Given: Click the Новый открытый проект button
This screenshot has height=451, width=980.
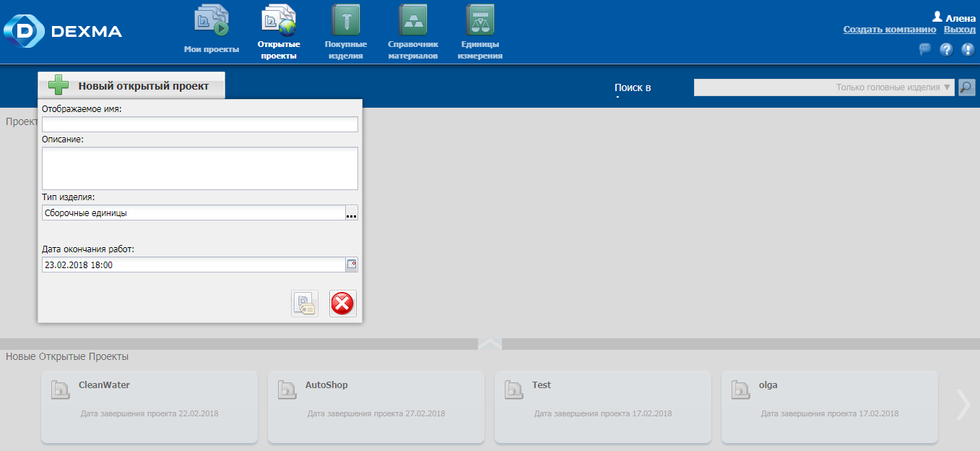Looking at the screenshot, I should click(x=131, y=85).
